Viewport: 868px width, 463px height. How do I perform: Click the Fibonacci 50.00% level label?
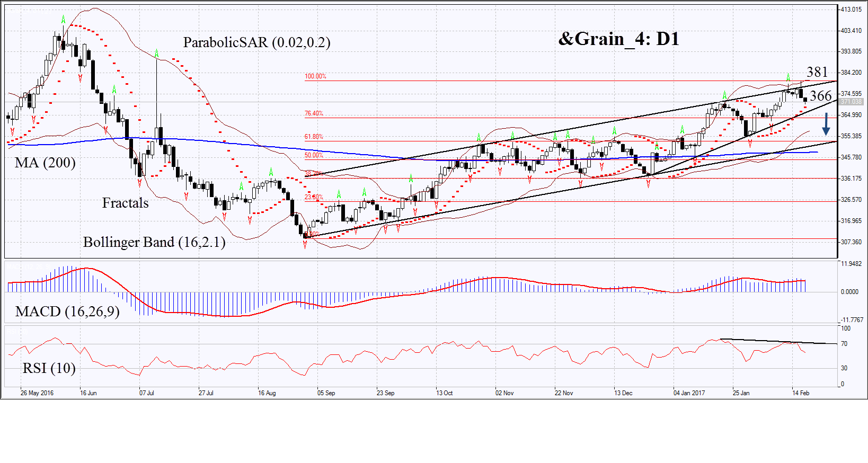[x=314, y=155]
